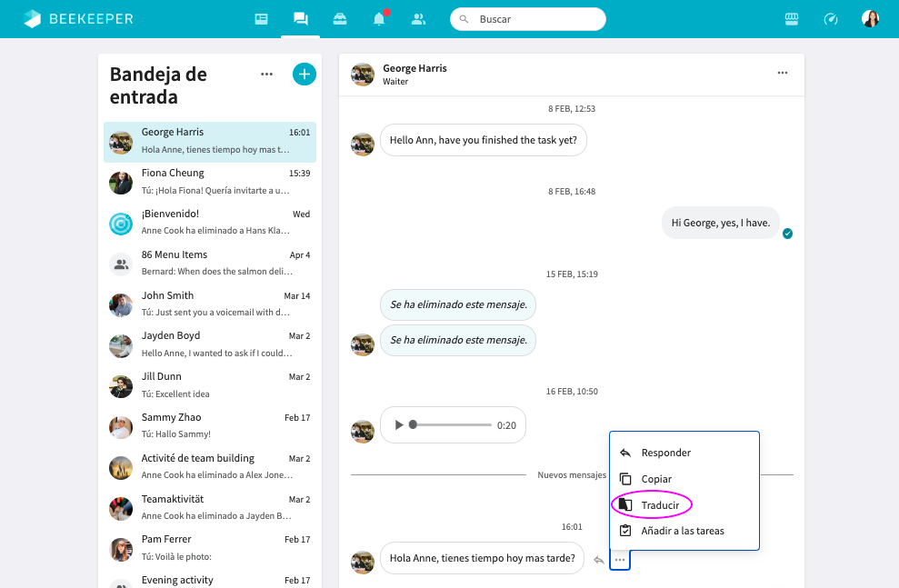Choose Copiar in the message menu
Viewport: 899px width, 588px height.
[656, 479]
